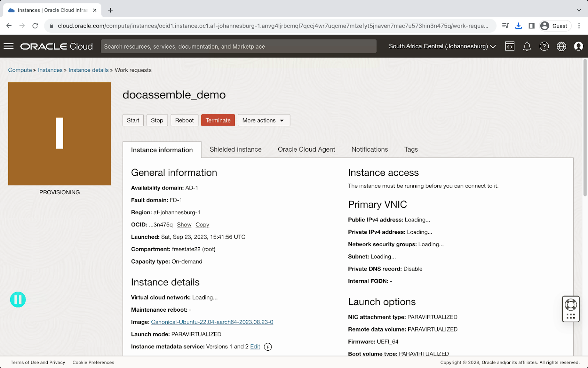Switch to the Shielded instance tab

click(236, 149)
